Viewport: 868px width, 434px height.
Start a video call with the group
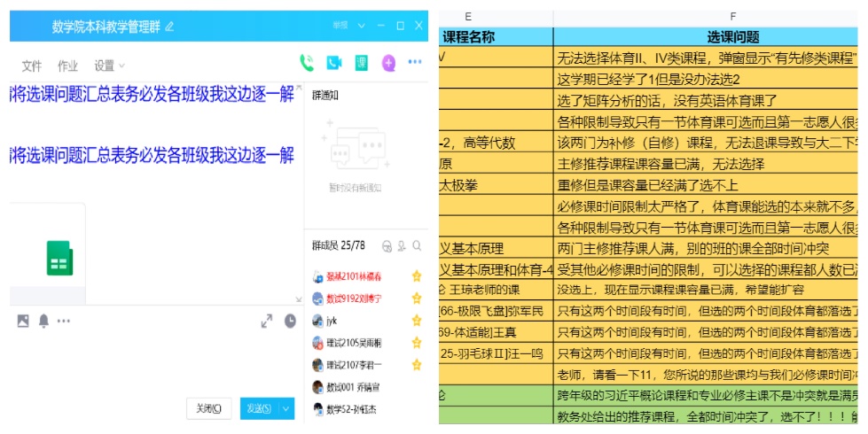coord(334,63)
